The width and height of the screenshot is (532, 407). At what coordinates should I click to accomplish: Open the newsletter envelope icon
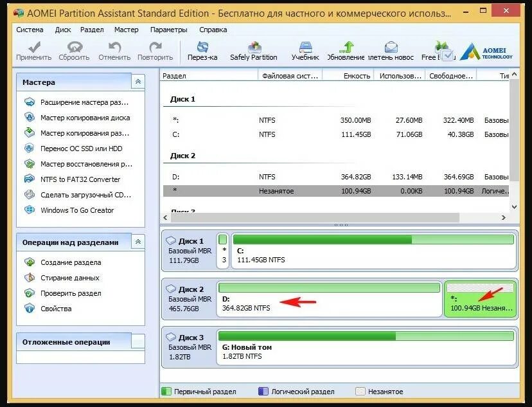pos(391,47)
